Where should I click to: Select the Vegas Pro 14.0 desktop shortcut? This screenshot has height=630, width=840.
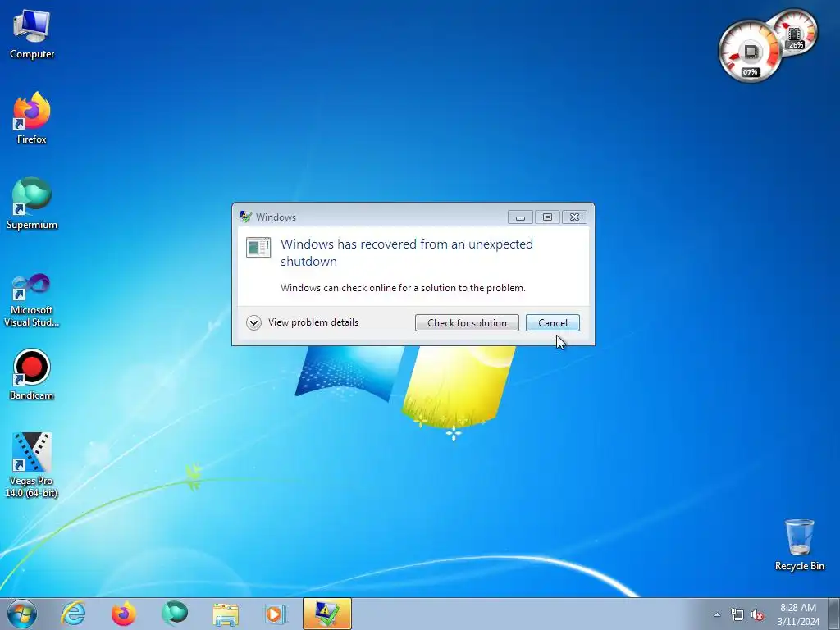pos(32,465)
